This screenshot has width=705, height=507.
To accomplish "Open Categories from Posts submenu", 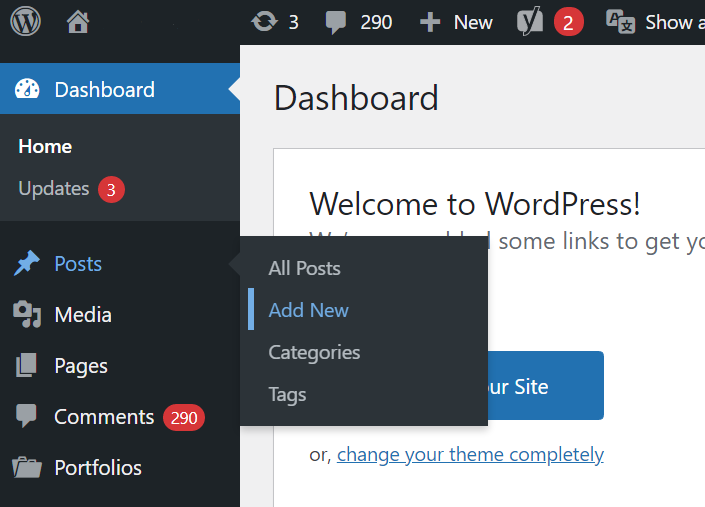I will coord(314,352).
